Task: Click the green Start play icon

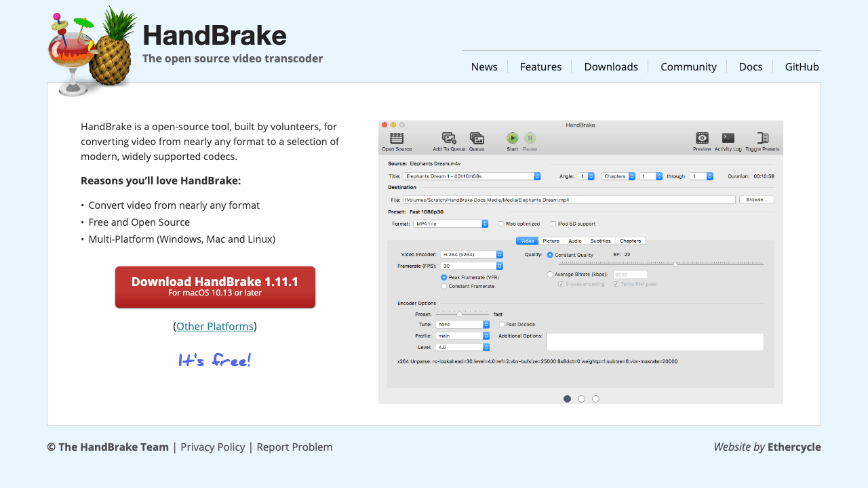Action: click(x=513, y=138)
